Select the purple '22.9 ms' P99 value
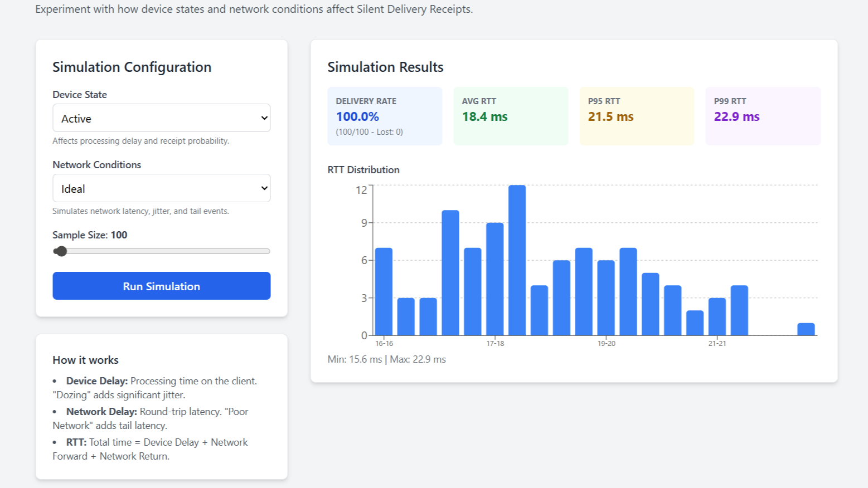868x488 pixels. point(737,116)
